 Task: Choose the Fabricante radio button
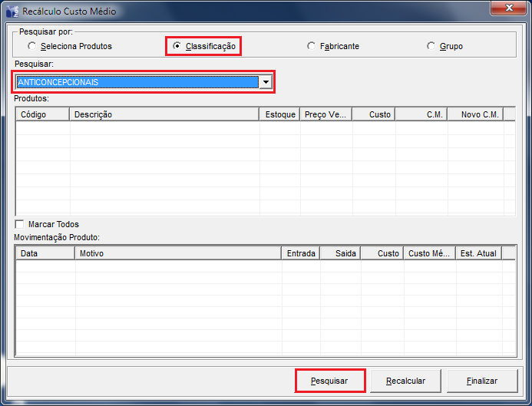tap(311, 46)
